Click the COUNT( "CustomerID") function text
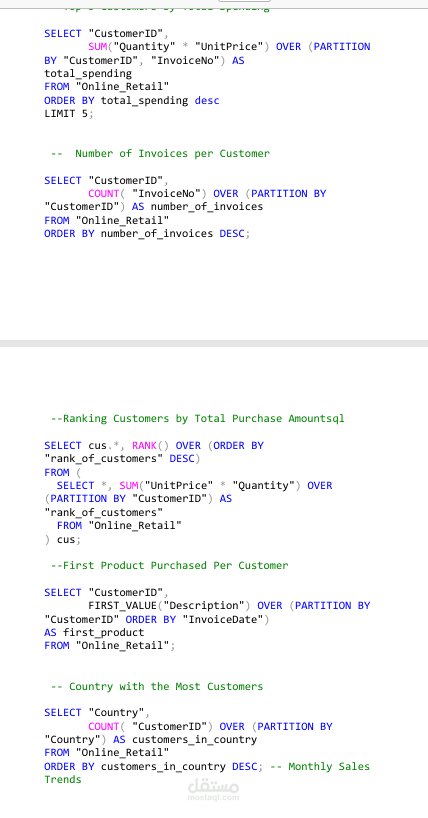428x818 pixels. [x=150, y=727]
